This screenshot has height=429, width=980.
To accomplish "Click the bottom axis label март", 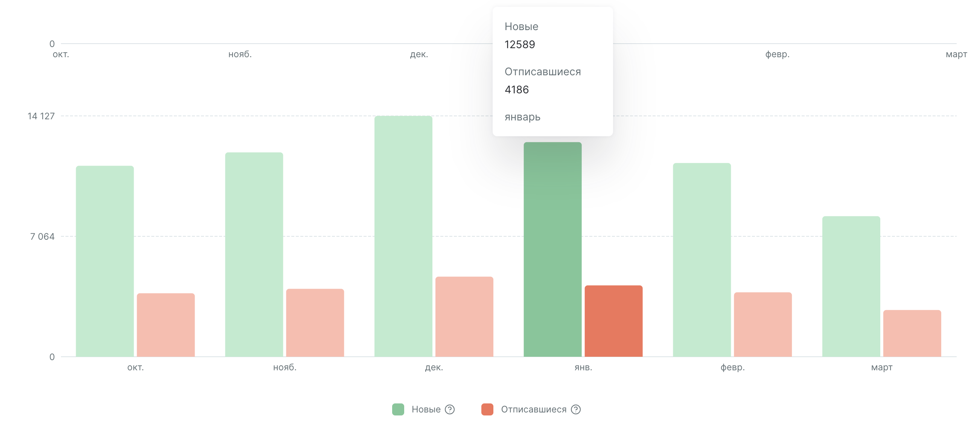I will 881,367.
